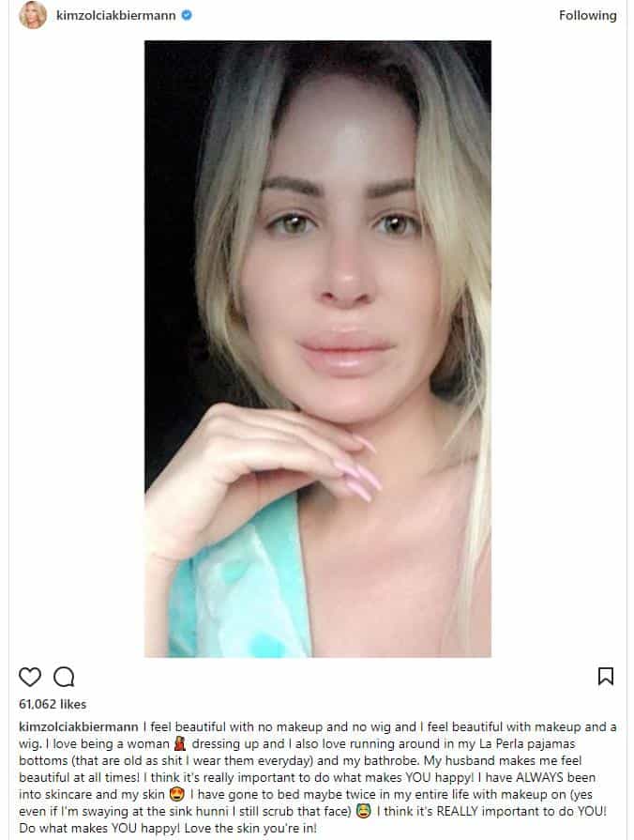Open the profile avatar picture
634x840 pixels.
(x=33, y=15)
